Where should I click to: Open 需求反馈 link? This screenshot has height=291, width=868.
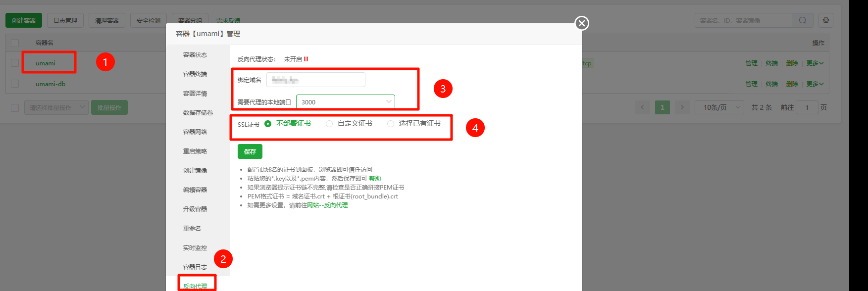(x=228, y=20)
